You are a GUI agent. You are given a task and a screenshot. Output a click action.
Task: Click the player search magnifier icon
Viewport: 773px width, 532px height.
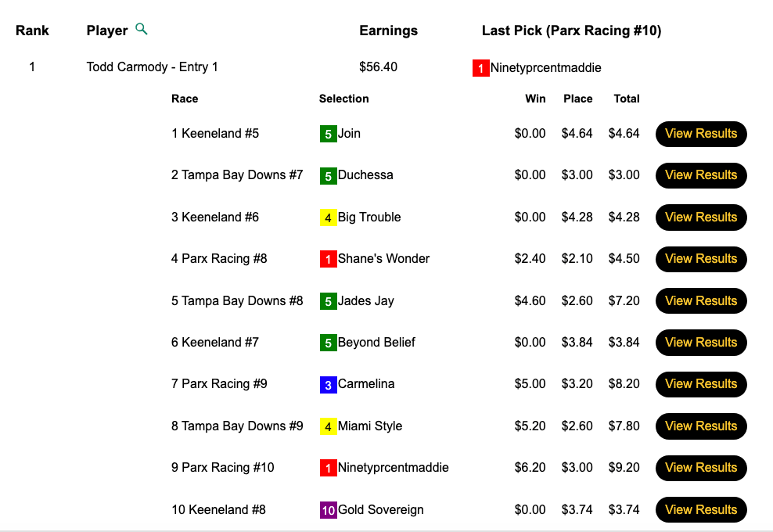pos(141,30)
